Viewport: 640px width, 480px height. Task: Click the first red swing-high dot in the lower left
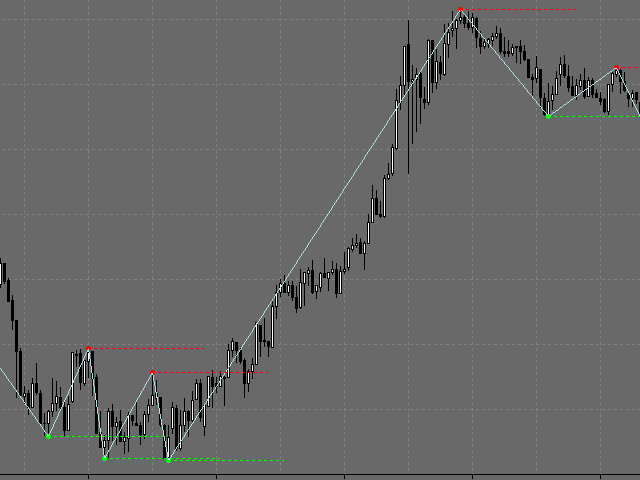pos(88,349)
